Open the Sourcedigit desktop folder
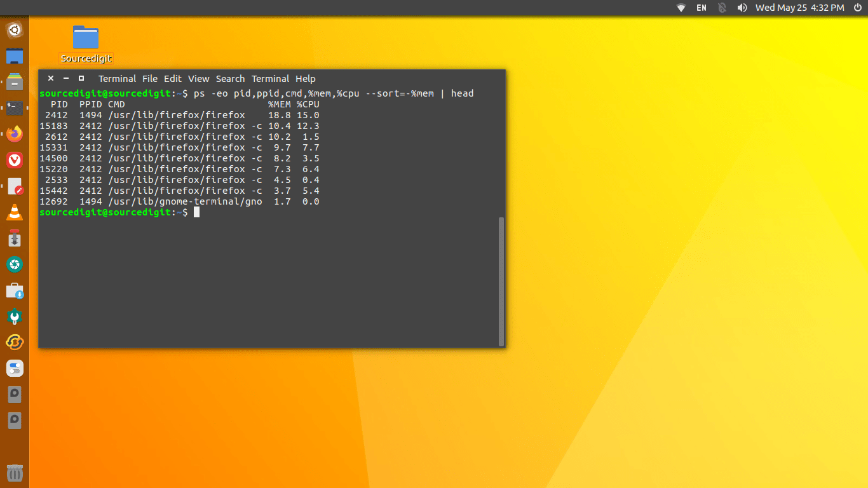Screen dimensions: 868x488 point(86,37)
